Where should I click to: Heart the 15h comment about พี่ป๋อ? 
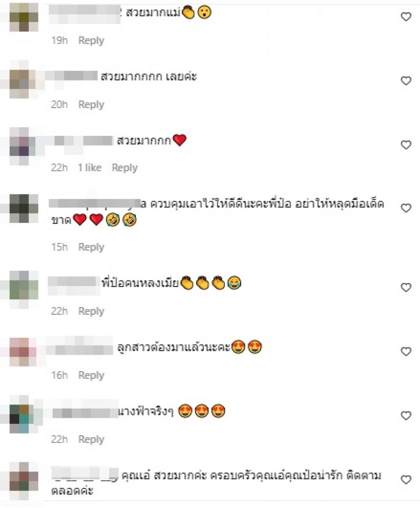406,208
